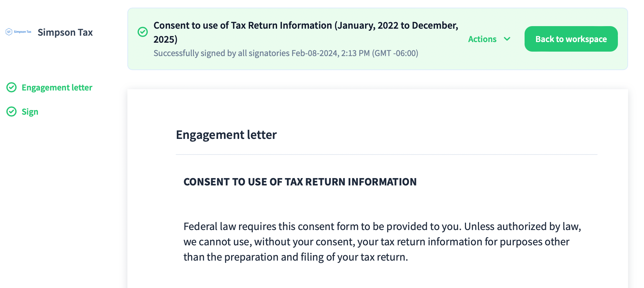Image resolution: width=644 pixels, height=288 pixels.
Task: Click the Engagement letter document heading
Action: tap(226, 135)
